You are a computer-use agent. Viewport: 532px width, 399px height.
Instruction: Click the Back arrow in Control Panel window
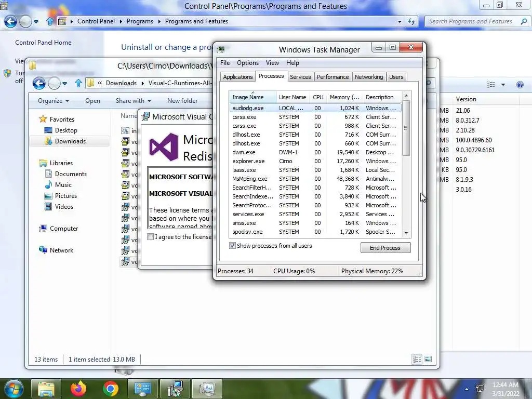click(x=10, y=21)
